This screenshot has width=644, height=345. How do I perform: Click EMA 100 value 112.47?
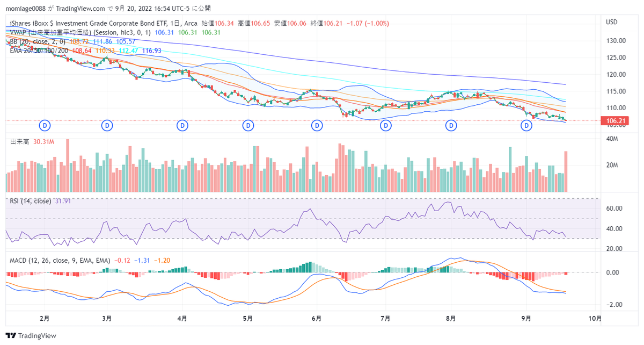pos(128,51)
